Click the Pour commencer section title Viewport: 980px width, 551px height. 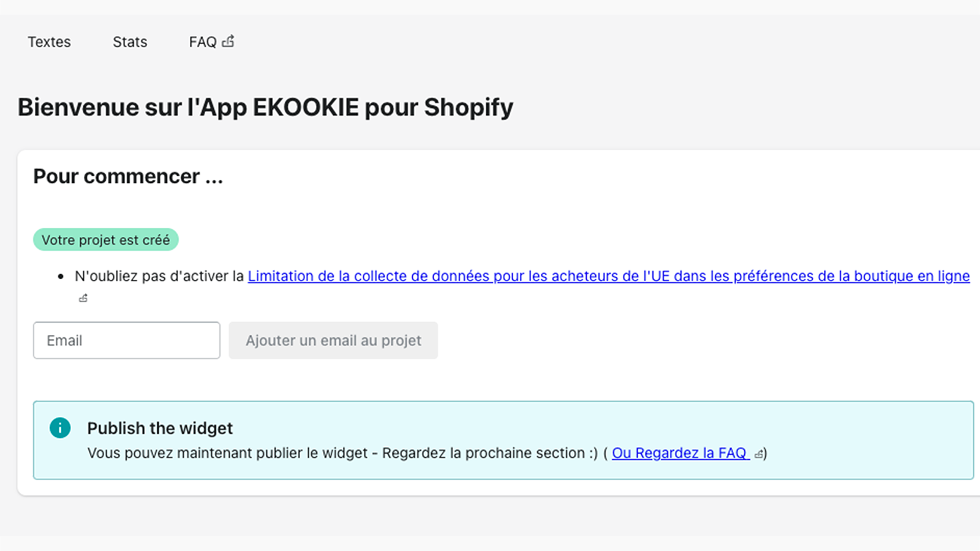pos(128,176)
